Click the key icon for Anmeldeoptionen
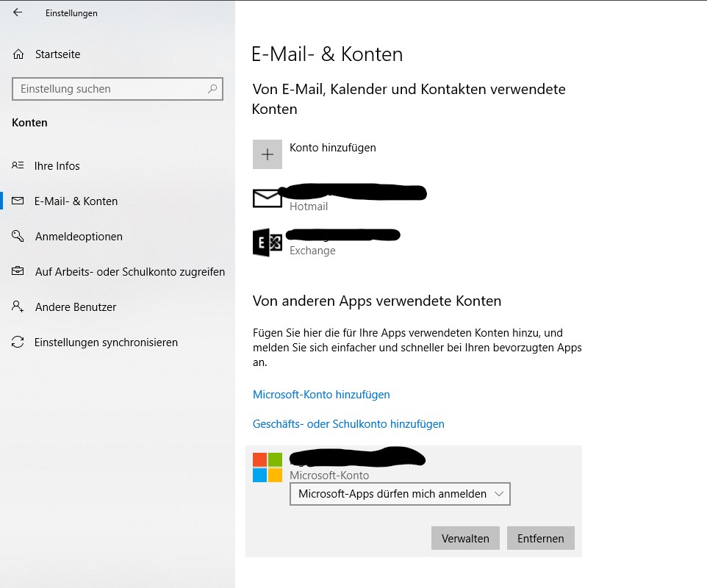The height and width of the screenshot is (588, 707). coord(18,236)
